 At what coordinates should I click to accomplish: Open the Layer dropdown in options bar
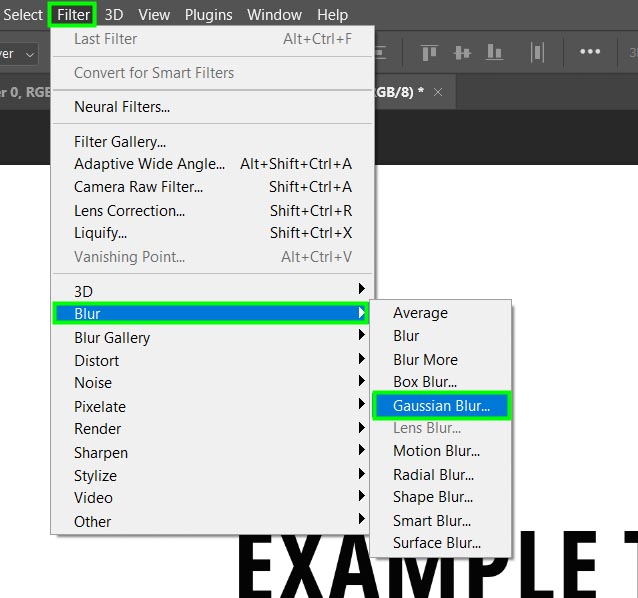[x=18, y=54]
